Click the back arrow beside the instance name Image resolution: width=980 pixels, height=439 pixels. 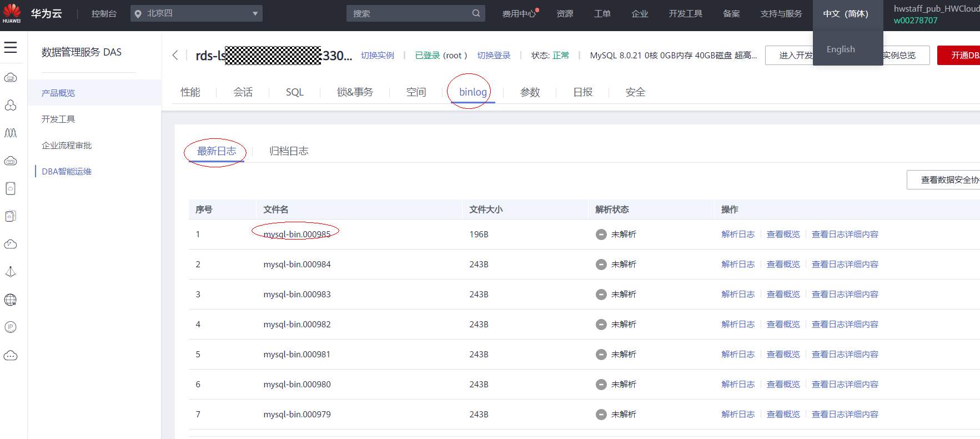(175, 55)
